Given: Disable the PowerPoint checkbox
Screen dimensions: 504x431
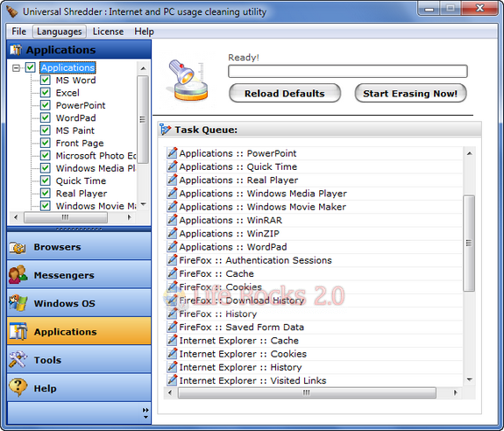Looking at the screenshot, I should point(46,105).
